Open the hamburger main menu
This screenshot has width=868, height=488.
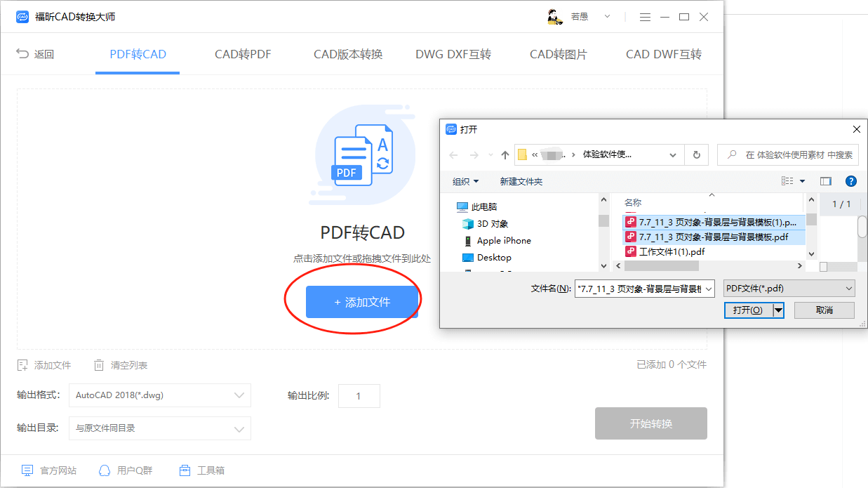pyautogui.click(x=646, y=17)
